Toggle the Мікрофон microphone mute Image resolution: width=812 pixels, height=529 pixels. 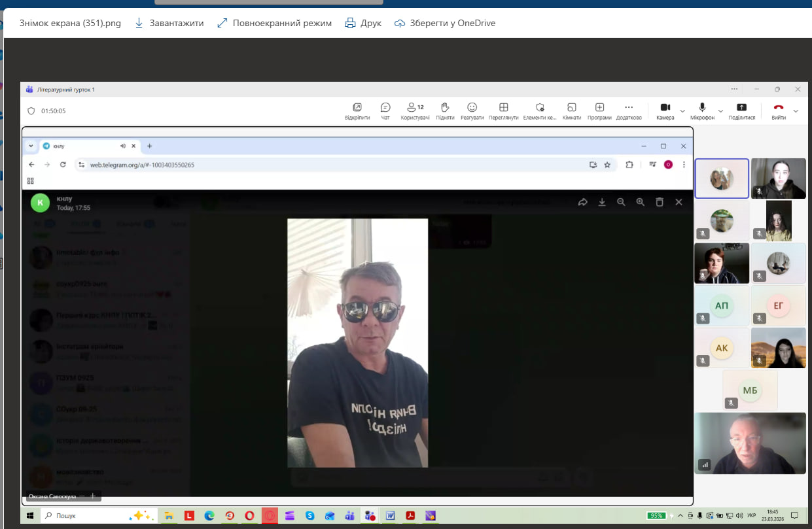702,108
